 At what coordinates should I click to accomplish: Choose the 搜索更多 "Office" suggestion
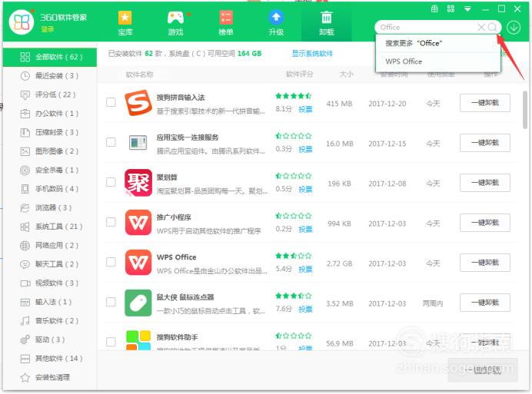(438, 43)
